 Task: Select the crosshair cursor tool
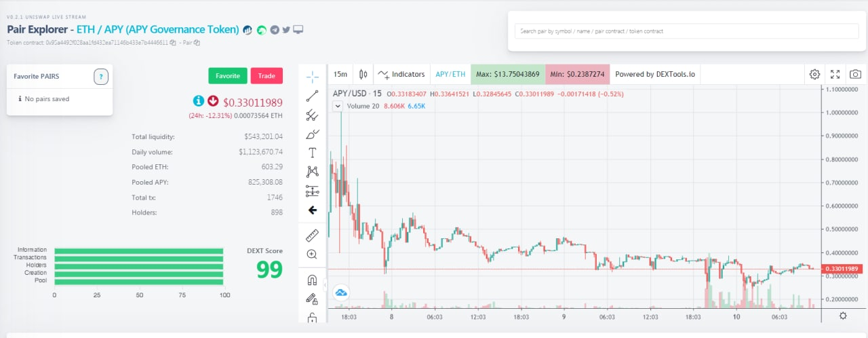click(x=313, y=75)
